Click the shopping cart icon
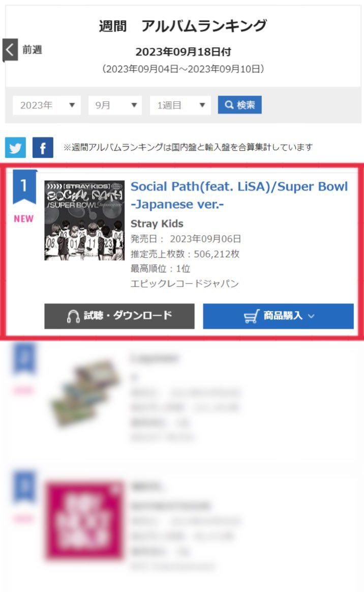Viewport: 364px width, 592px height. click(251, 316)
